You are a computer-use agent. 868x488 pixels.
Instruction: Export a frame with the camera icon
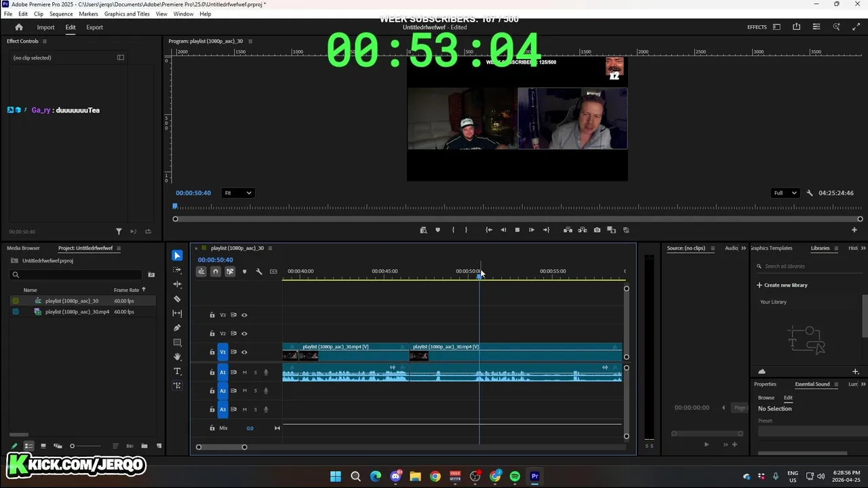(x=597, y=230)
